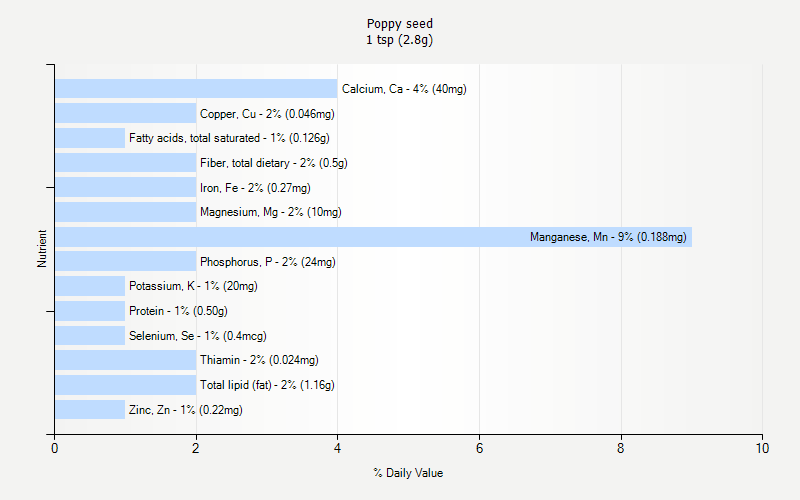Click the x-axis tick label '8'
Image resolution: width=800 pixels, height=500 pixels.
(621, 448)
